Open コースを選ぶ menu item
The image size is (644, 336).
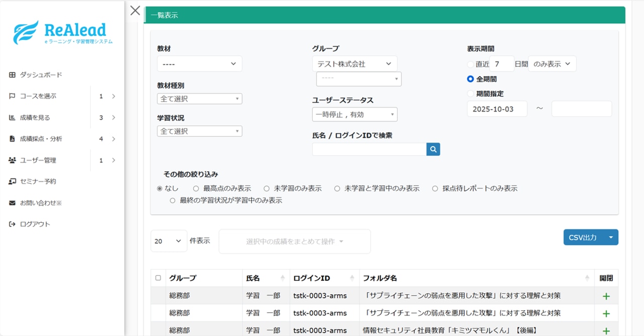click(38, 96)
